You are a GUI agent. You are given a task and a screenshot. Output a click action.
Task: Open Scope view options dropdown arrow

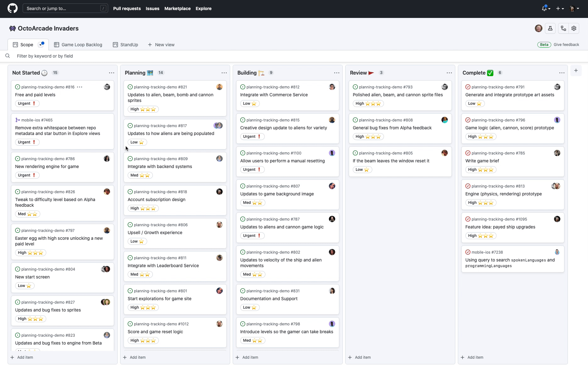(x=41, y=45)
